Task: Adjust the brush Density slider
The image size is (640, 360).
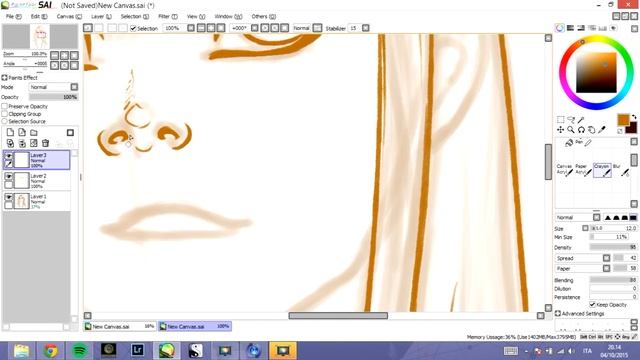Action: point(613,247)
